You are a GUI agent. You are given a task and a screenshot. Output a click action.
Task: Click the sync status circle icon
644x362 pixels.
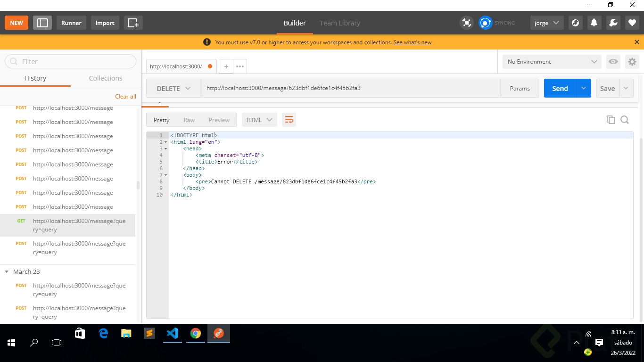pyautogui.click(x=485, y=23)
